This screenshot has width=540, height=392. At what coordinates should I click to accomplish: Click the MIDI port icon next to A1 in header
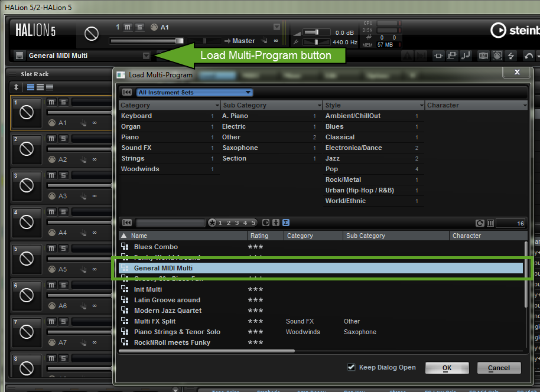pyautogui.click(x=154, y=27)
